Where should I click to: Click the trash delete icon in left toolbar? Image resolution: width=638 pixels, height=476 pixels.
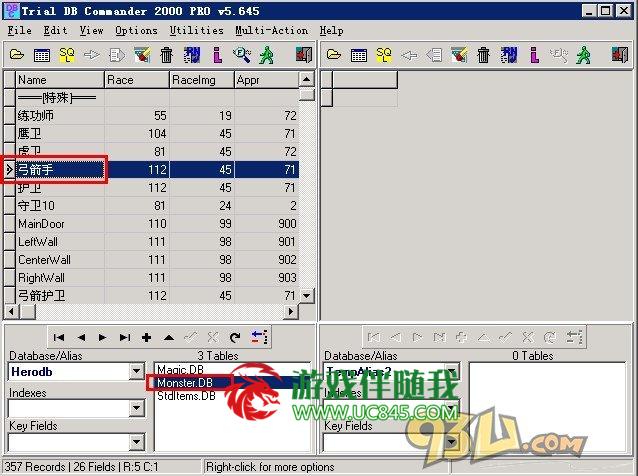click(166, 55)
